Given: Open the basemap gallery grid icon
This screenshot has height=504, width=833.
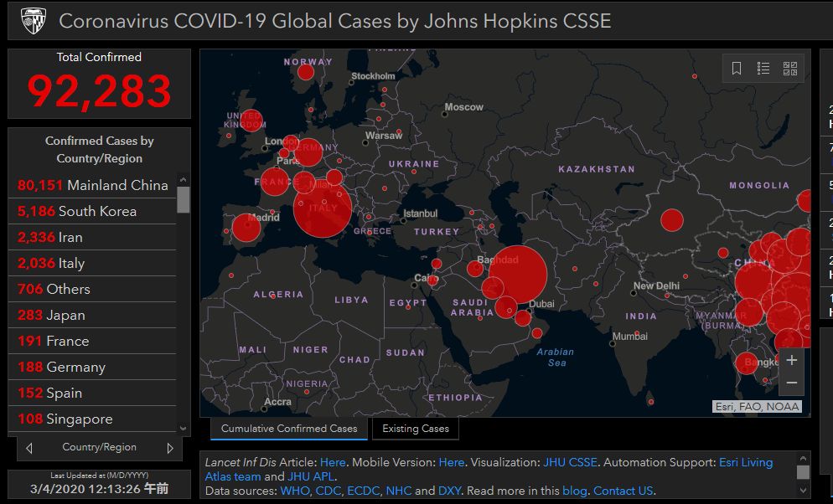Looking at the screenshot, I should (x=789, y=69).
